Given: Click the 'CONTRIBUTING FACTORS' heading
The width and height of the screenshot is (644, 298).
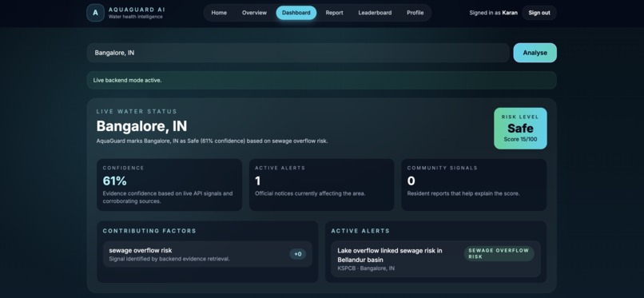Looking at the screenshot, I should click(149, 231).
